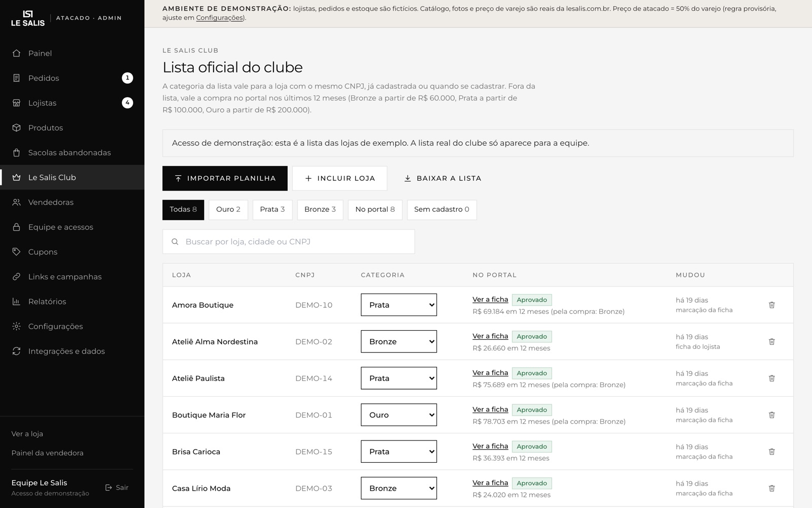
Task: Open Painel via its house icon
Action: click(16, 53)
